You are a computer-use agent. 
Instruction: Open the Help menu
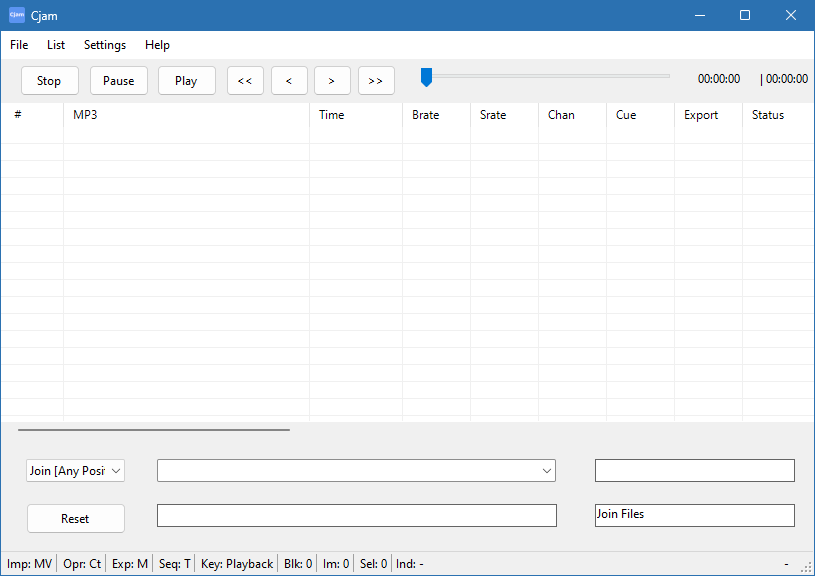(x=157, y=44)
